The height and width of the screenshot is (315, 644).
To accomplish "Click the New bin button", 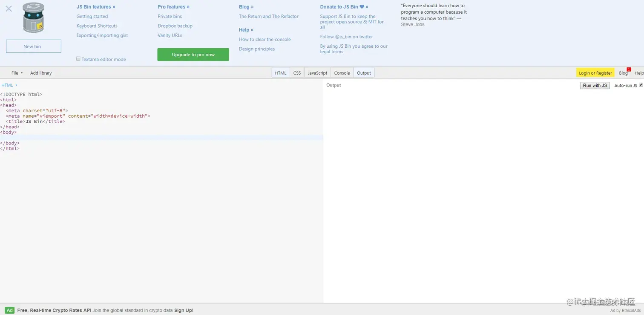I will tap(34, 46).
